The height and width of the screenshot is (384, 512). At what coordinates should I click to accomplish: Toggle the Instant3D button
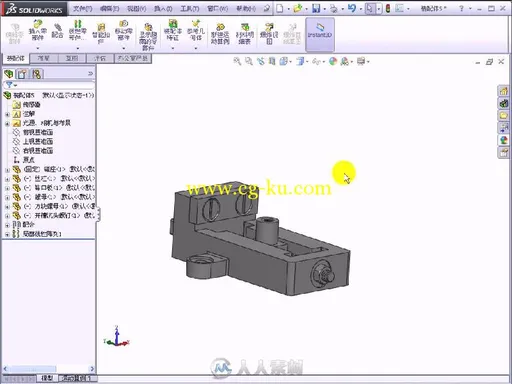pos(320,35)
